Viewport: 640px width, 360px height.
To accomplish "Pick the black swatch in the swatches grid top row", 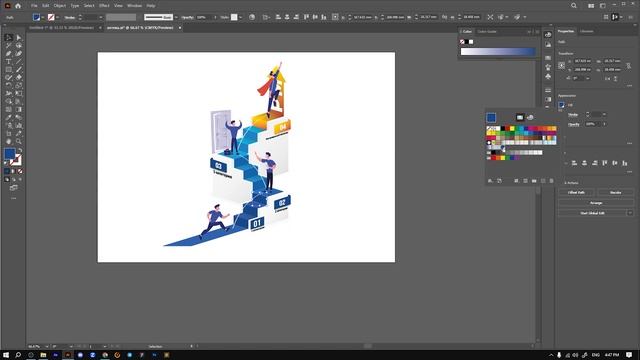I will [503, 129].
